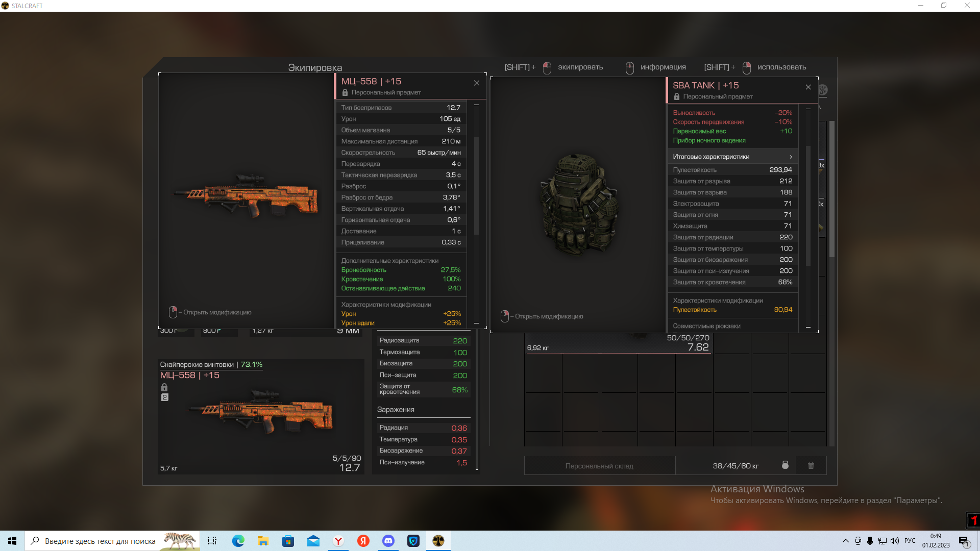Select the МЦ-558 rifle equipment slot
The height and width of the screenshot is (551, 980).
click(261, 417)
